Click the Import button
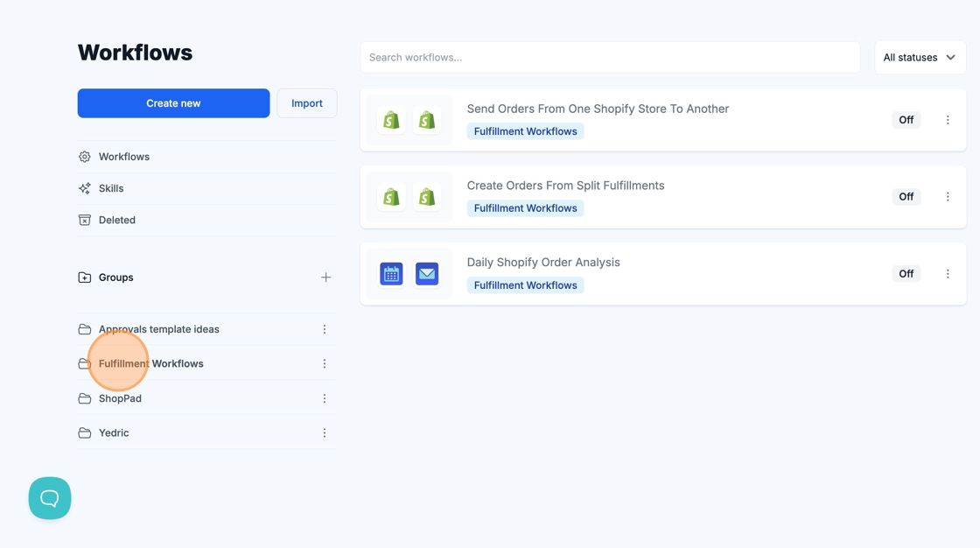Screen dimensions: 980x548 306,103
